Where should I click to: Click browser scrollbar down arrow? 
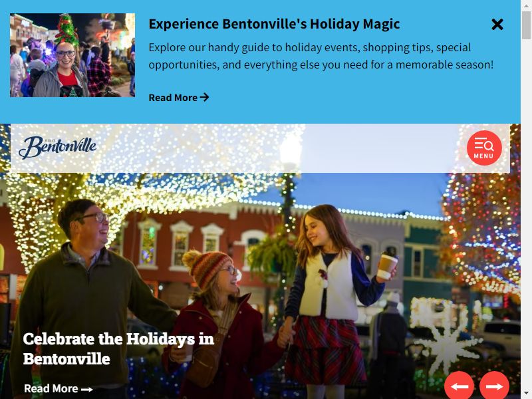click(526, 394)
